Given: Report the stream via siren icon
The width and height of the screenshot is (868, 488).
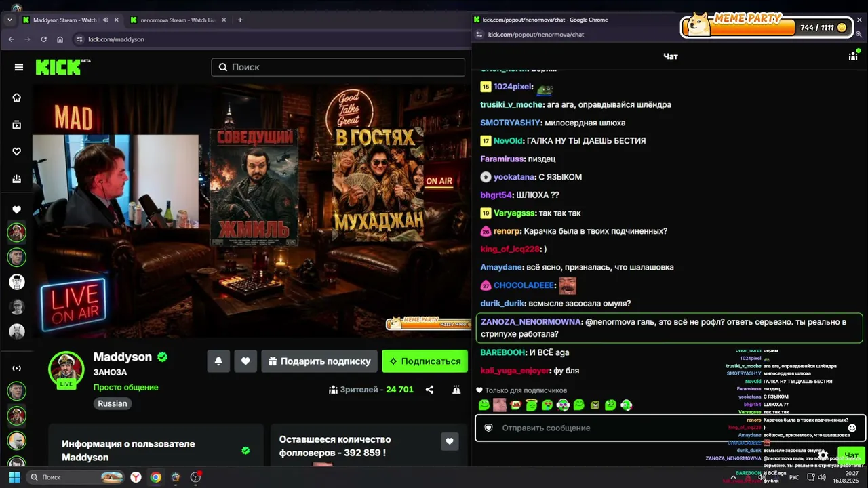Looking at the screenshot, I should [x=456, y=390].
